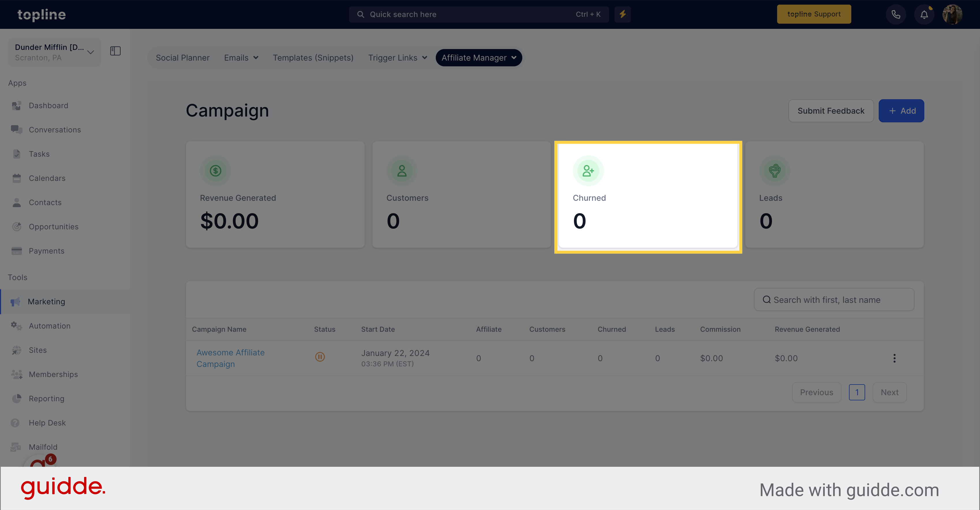Select page 1 in pagination
Screen dimensions: 980x510
pyautogui.click(x=857, y=392)
